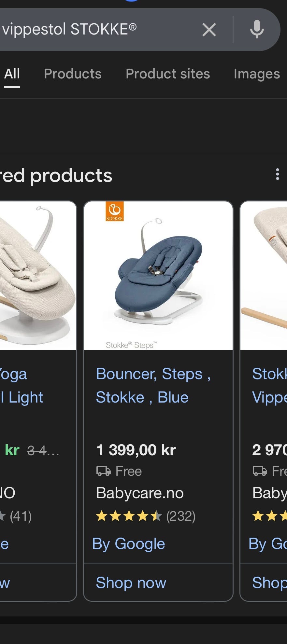Click the (232) reviews count

(x=181, y=516)
